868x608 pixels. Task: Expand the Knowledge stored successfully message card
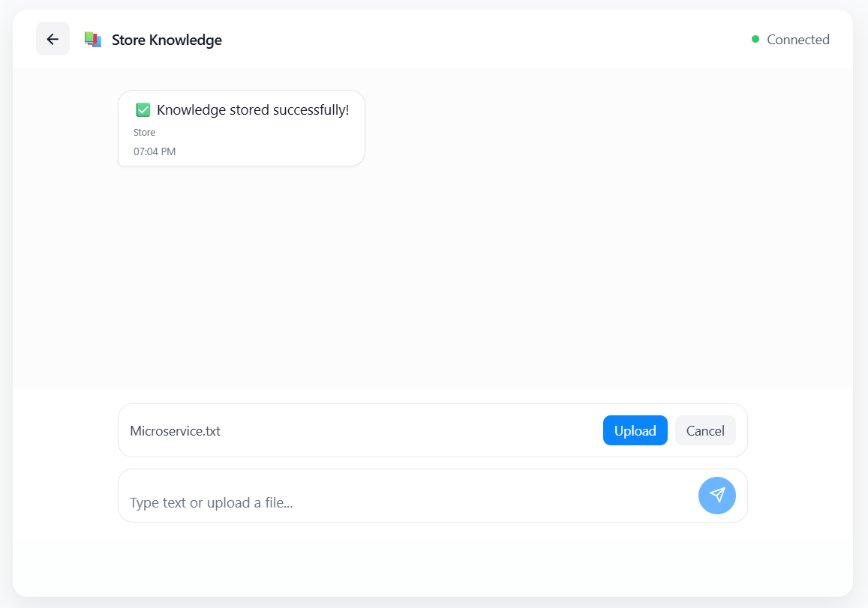(x=241, y=127)
